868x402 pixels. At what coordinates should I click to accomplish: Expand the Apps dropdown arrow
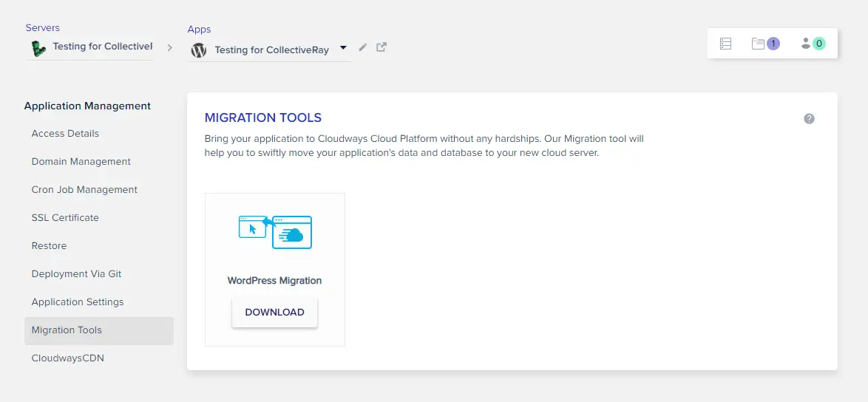(x=343, y=48)
